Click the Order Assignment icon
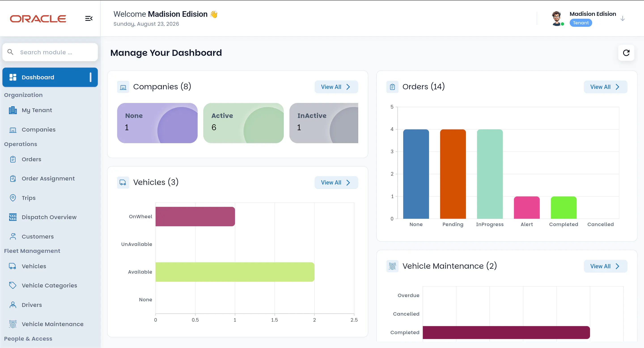Screen dimensions: 644x348 13,178
